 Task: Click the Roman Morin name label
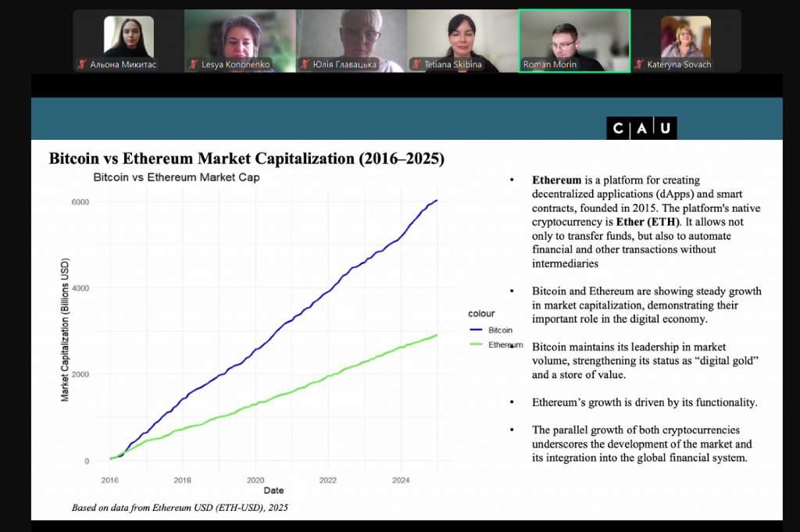[549, 65]
